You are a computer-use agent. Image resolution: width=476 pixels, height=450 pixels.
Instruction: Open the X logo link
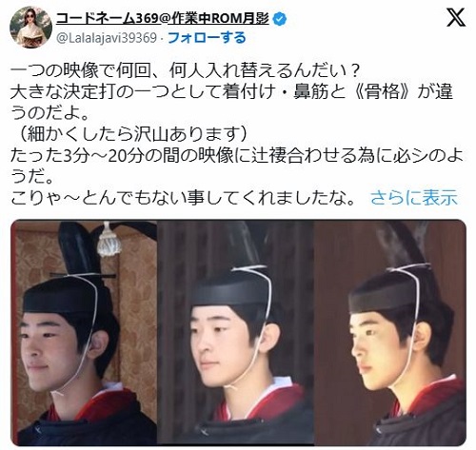(456, 17)
